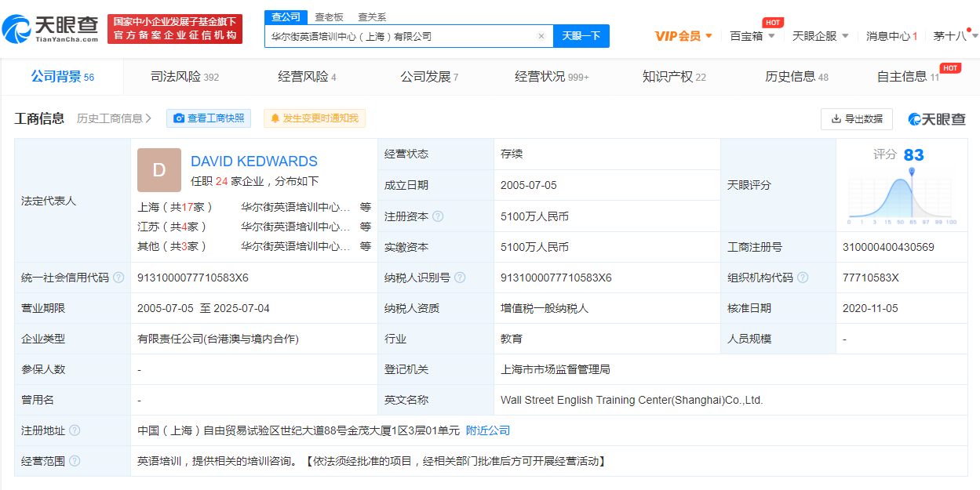
Task: Click the 核准日期 value 2020-11-05
Action: 871,308
